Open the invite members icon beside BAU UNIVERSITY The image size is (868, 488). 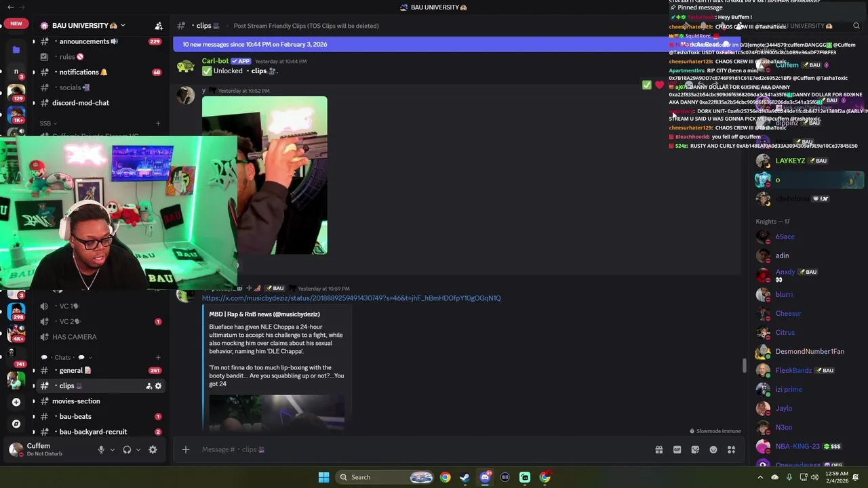[x=159, y=26]
